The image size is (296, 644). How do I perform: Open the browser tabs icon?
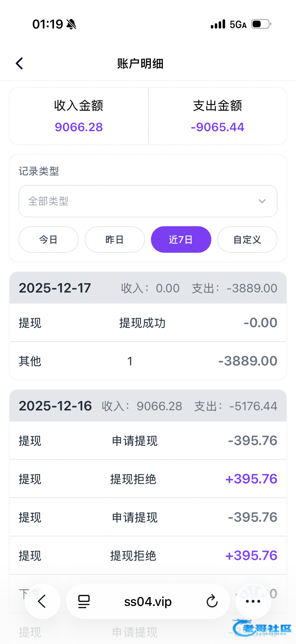pos(84,601)
